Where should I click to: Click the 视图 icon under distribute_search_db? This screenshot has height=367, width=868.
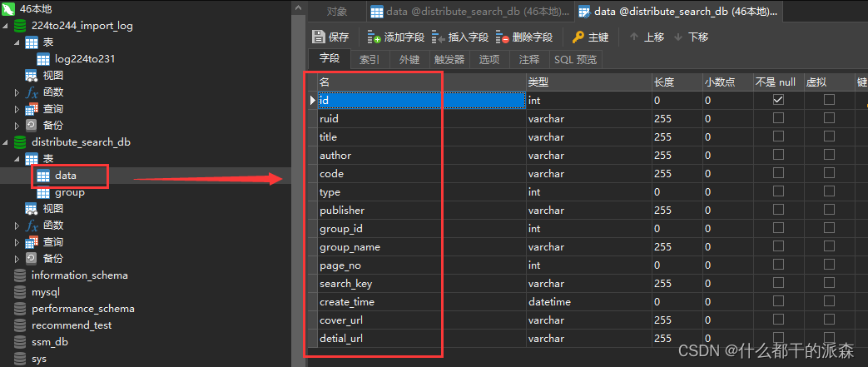click(x=32, y=209)
